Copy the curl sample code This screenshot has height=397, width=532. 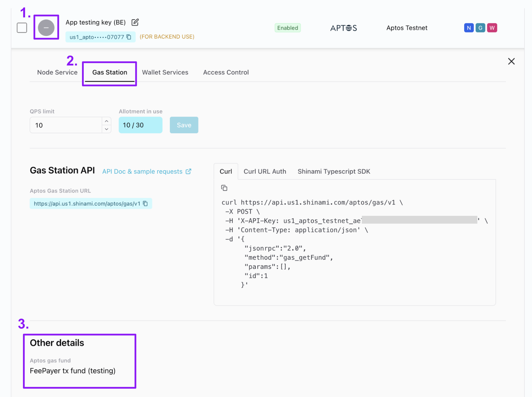coord(224,188)
